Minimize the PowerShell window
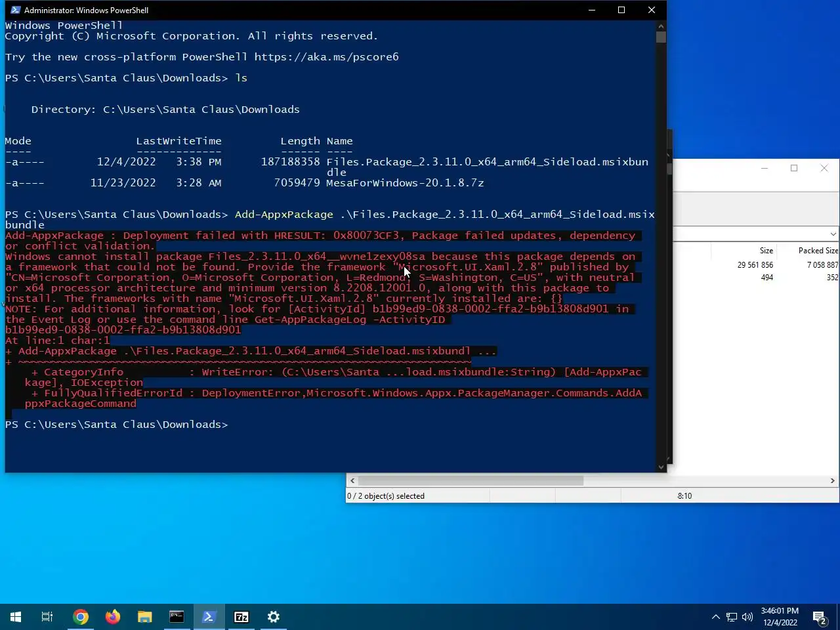This screenshot has height=630, width=840. 591,10
